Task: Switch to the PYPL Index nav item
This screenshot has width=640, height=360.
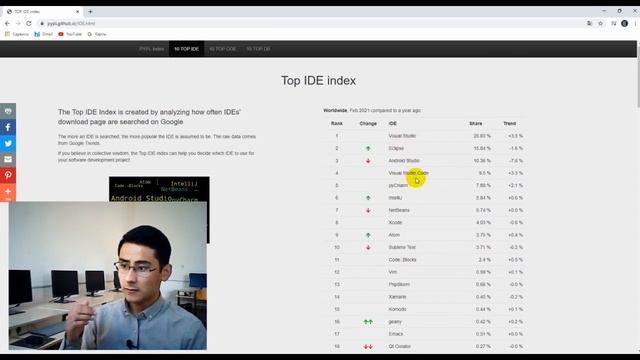Action: click(x=151, y=49)
